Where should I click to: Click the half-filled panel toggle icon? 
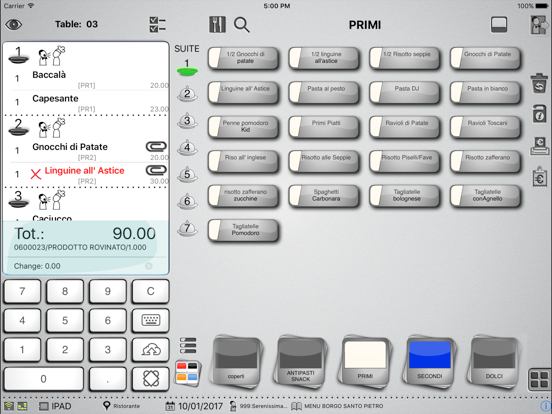pos(499,25)
